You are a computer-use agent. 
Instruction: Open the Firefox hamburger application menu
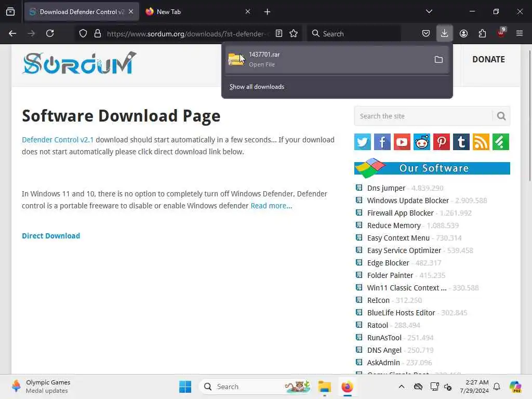pos(520,34)
